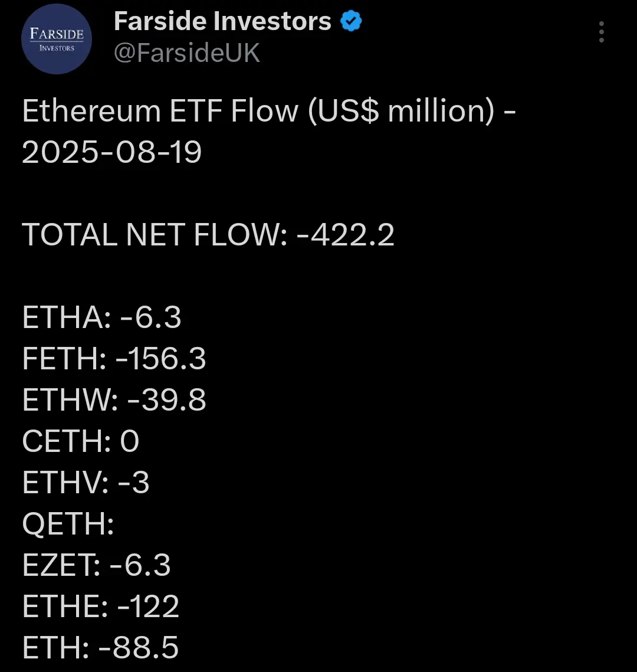Click the blue verified checkmark badge

[x=352, y=21]
